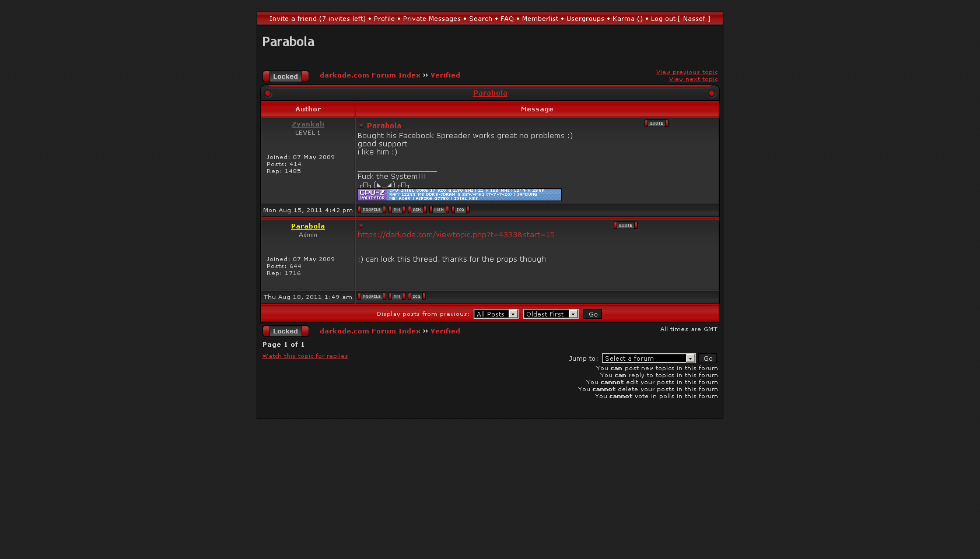
Task: Open Memberlist from the top menu
Action: pos(540,19)
